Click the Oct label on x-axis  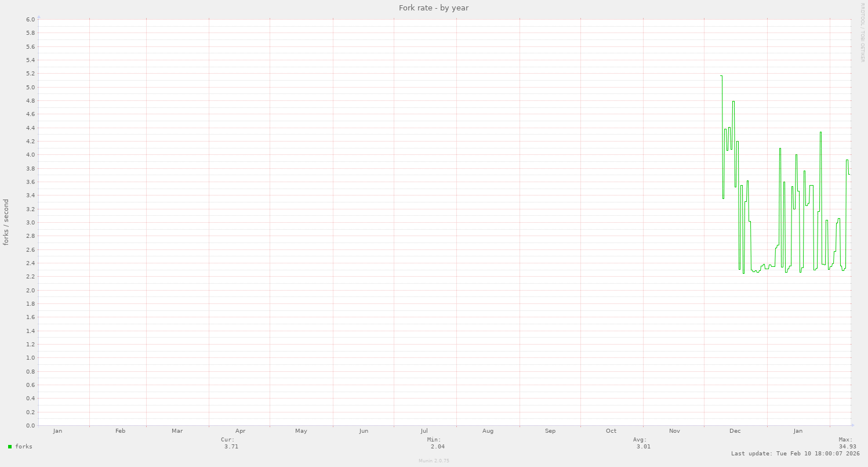pos(611,431)
